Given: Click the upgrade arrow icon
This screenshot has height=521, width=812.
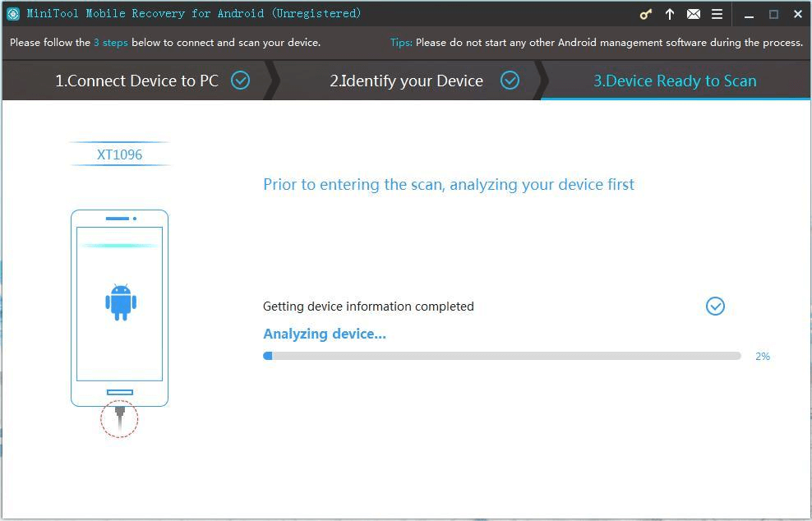Looking at the screenshot, I should click(x=670, y=14).
